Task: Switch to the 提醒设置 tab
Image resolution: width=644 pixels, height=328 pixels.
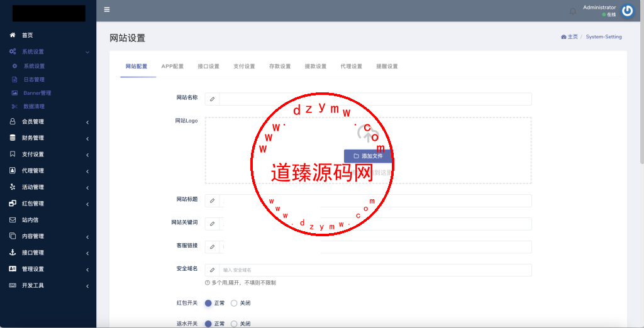Action: (x=387, y=67)
